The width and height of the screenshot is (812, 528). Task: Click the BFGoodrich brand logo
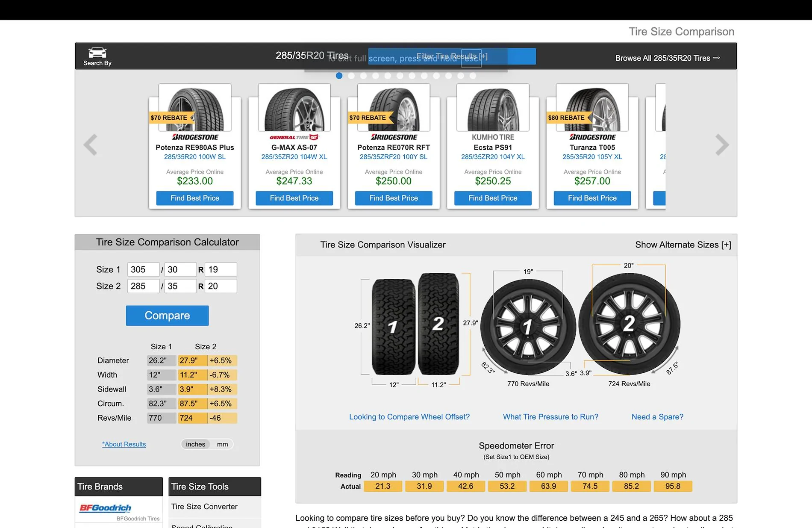click(x=105, y=508)
